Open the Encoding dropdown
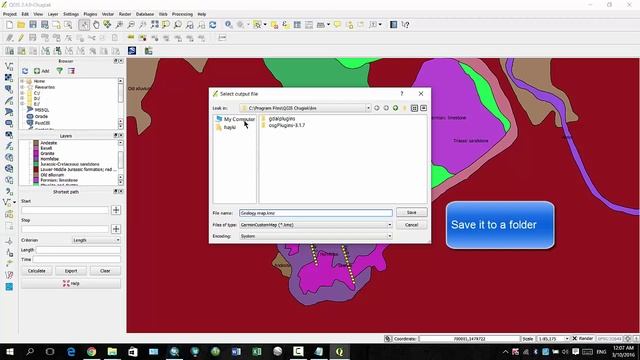Screen dimensions: 640x360 pyautogui.click(x=389, y=236)
